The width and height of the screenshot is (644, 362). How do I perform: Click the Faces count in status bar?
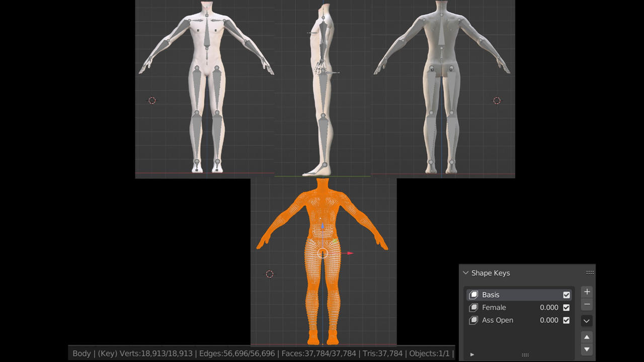pyautogui.click(x=319, y=353)
